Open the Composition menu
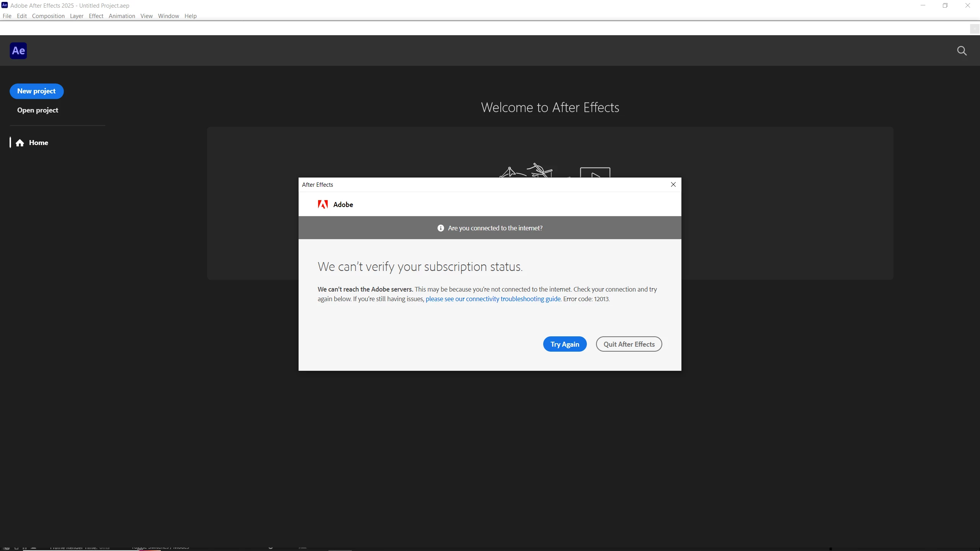Image resolution: width=980 pixels, height=551 pixels. click(48, 16)
